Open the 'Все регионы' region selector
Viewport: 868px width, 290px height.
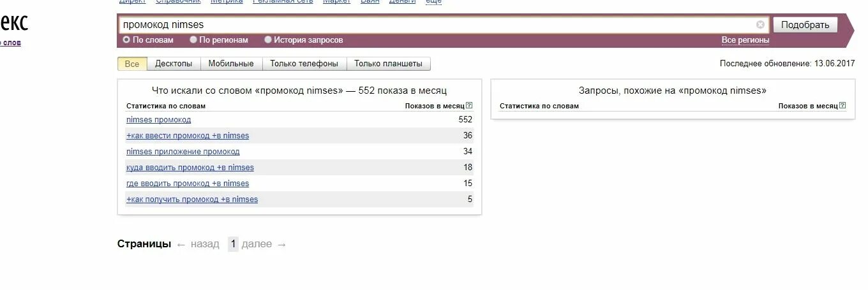(745, 40)
